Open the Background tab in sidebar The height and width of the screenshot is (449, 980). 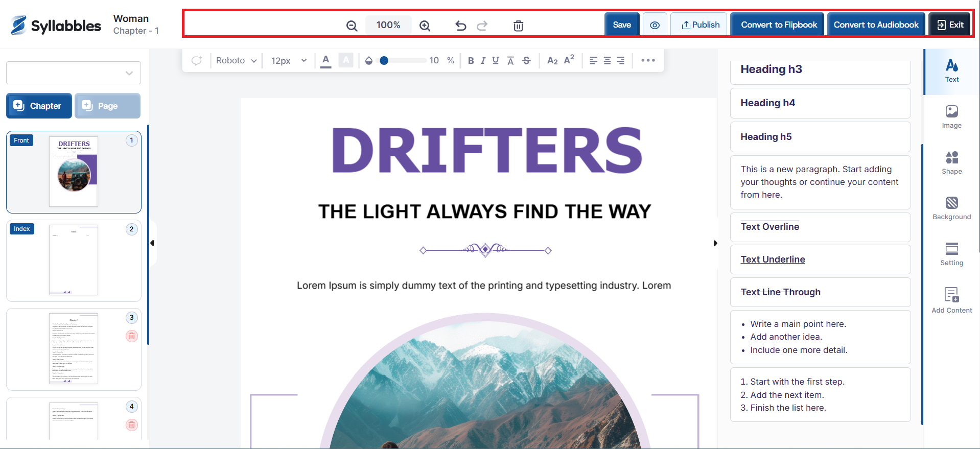951,208
